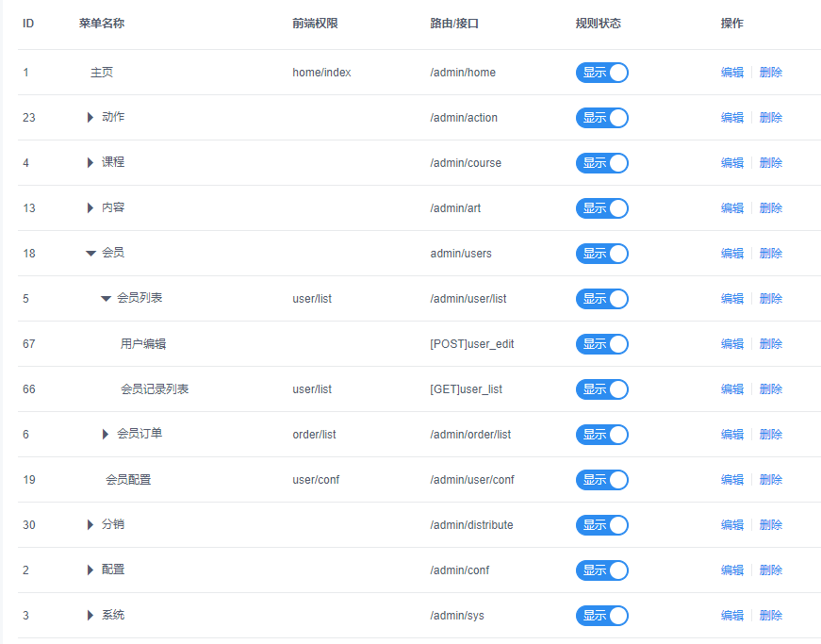This screenshot has width=821, height=644.
Task: Toggle the 显示 switch for 会员列表
Action: coord(601,299)
